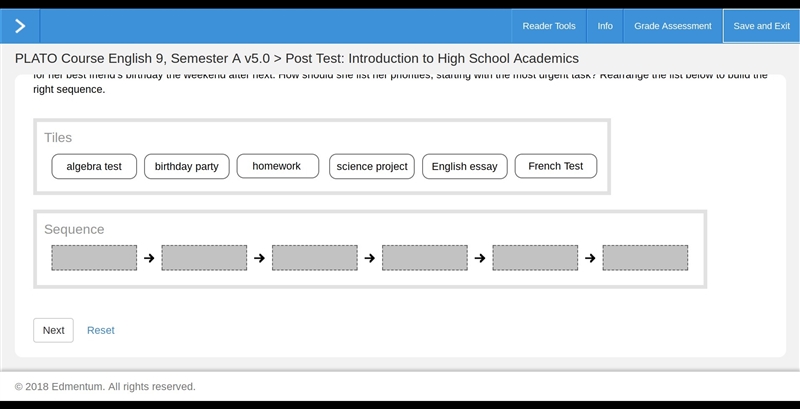The width and height of the screenshot is (800, 409).
Task: Pick the homework tile
Action: [x=278, y=166]
